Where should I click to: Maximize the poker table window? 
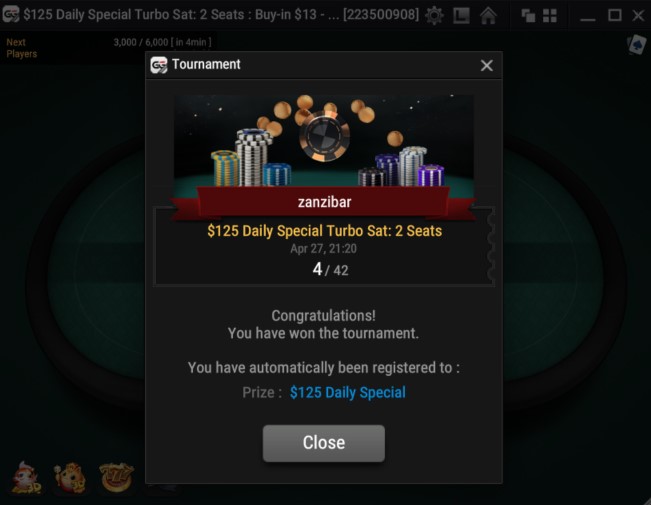click(x=614, y=16)
